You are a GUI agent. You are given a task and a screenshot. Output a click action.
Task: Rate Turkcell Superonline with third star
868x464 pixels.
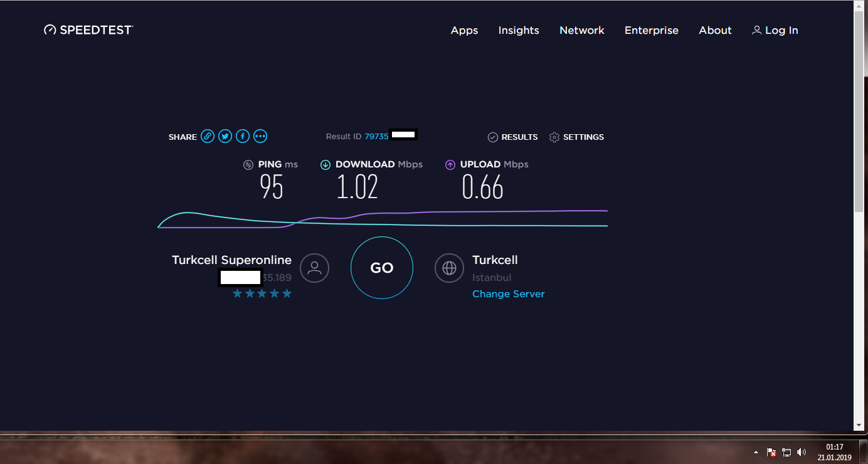pyautogui.click(x=262, y=293)
